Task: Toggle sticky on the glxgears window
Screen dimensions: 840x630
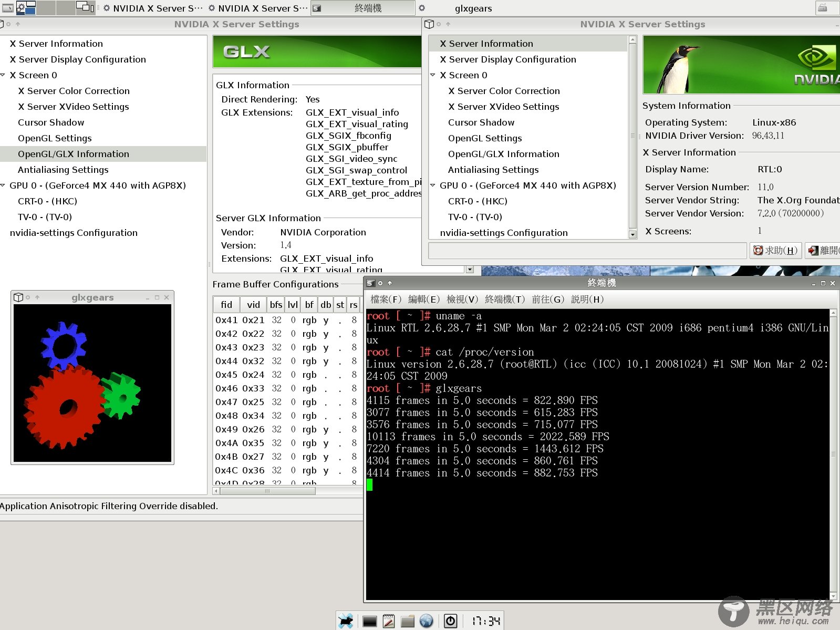Action: pyautogui.click(x=28, y=297)
